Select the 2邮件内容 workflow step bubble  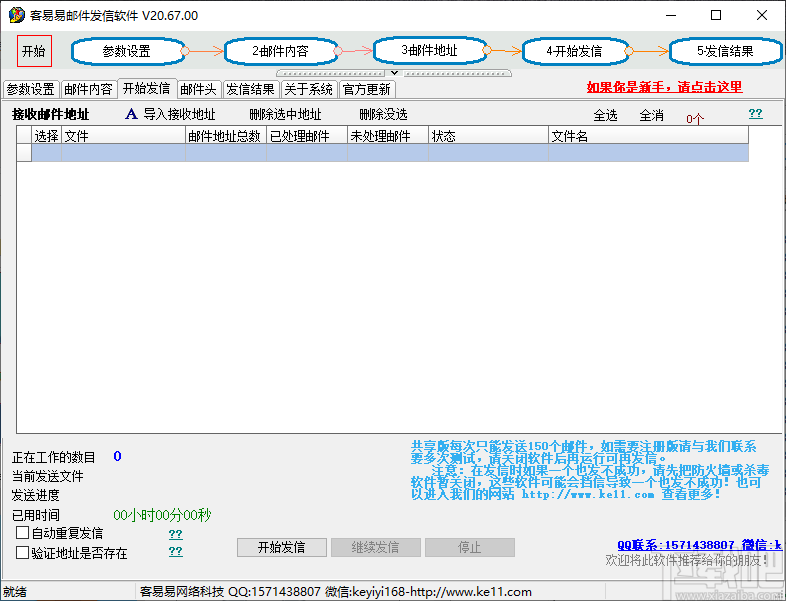280,51
